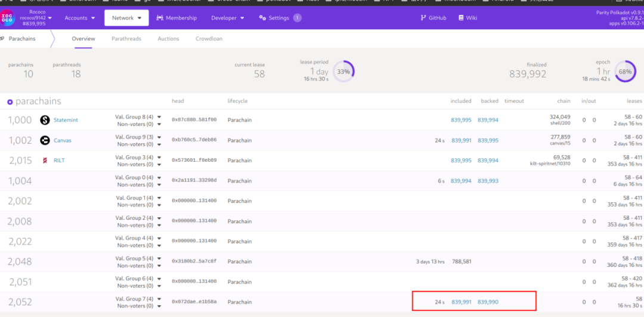
Task: Open the Rococo chain selector dropdown
Action: (36, 18)
